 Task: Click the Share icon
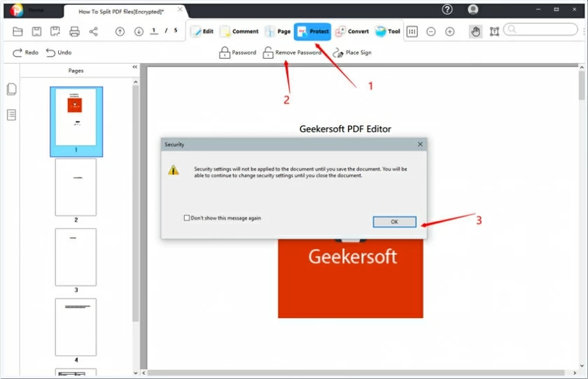click(93, 31)
